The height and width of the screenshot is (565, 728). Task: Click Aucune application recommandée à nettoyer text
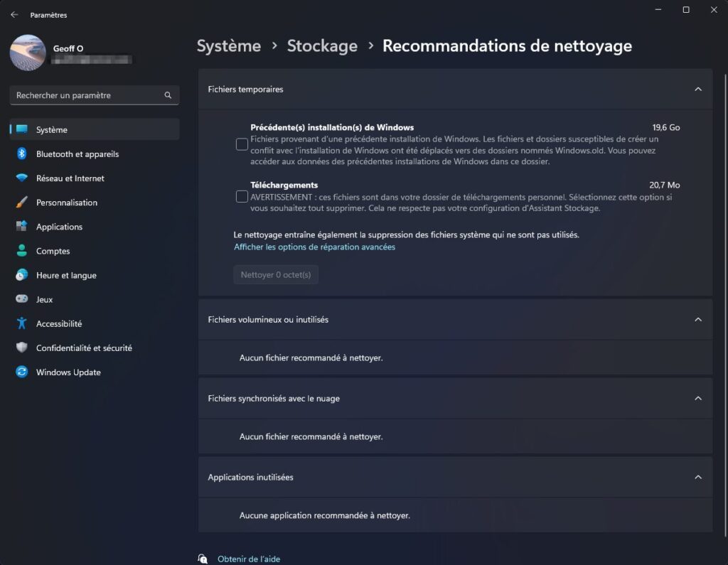pyautogui.click(x=324, y=515)
